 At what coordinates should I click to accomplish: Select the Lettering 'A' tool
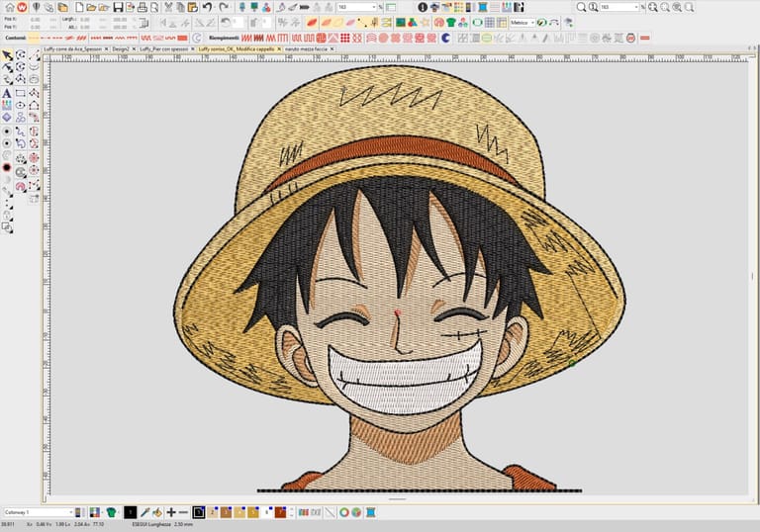[x=7, y=93]
